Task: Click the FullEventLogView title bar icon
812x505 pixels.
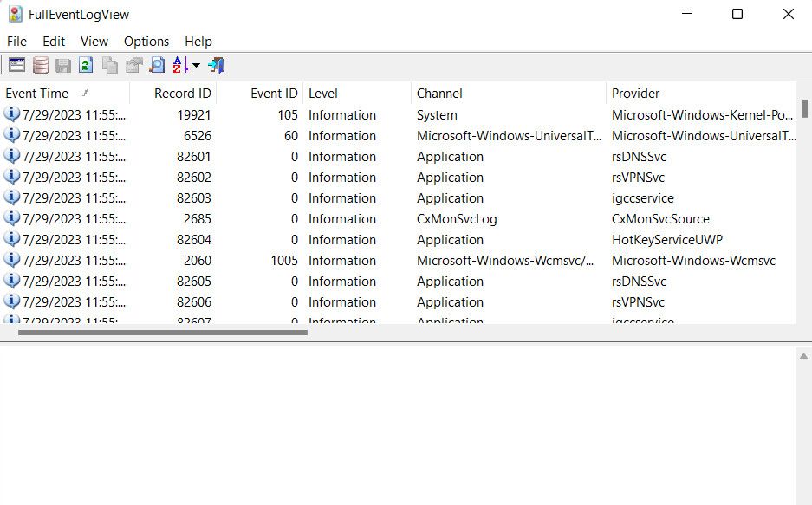Action: [x=13, y=14]
